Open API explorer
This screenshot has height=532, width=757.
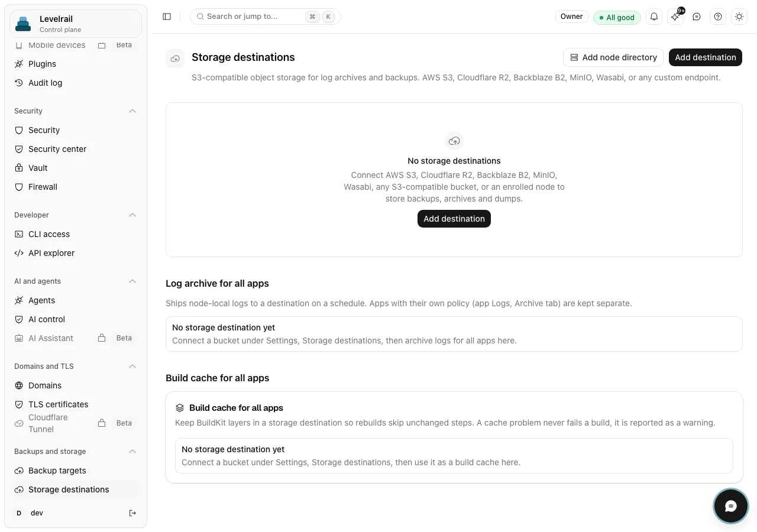click(x=76, y=253)
